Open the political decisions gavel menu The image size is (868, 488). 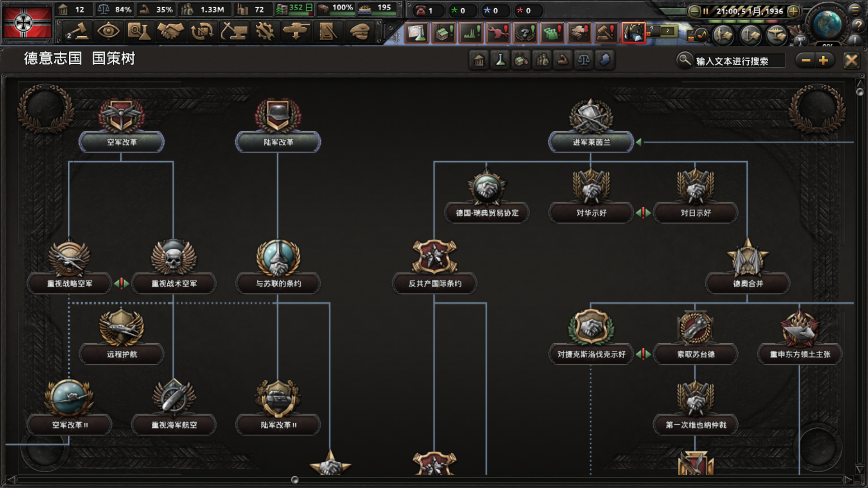tap(77, 32)
